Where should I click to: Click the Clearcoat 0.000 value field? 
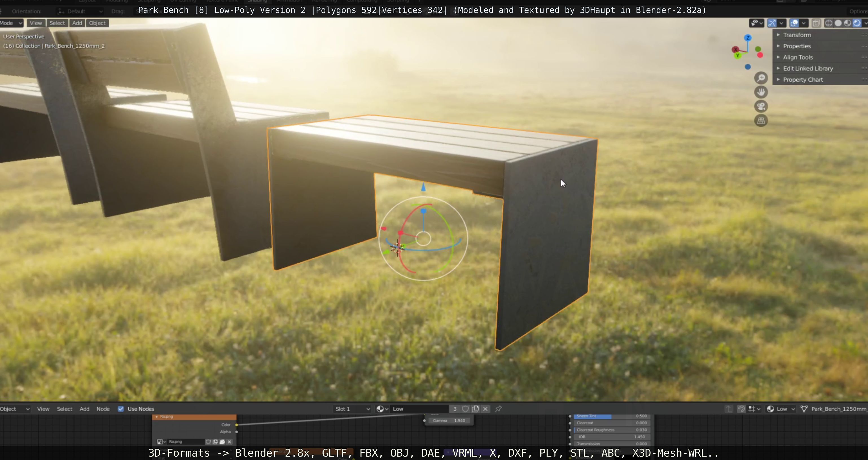point(612,423)
